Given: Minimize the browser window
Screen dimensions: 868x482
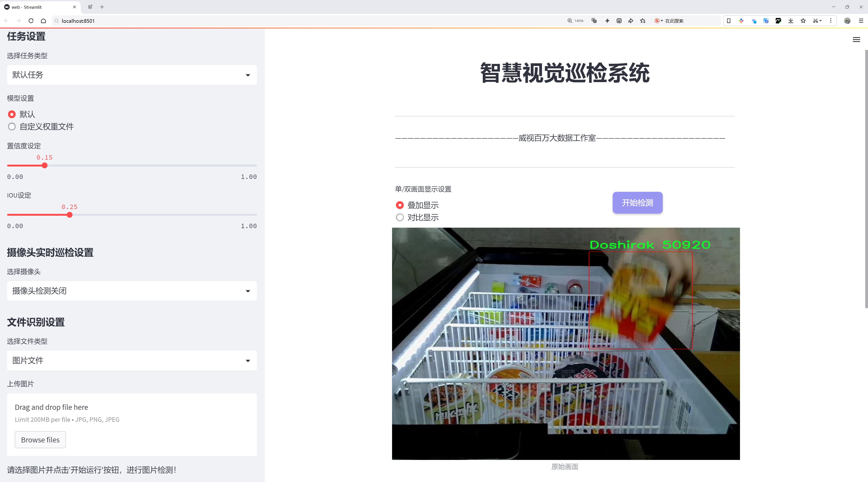Looking at the screenshot, I should 833,7.
